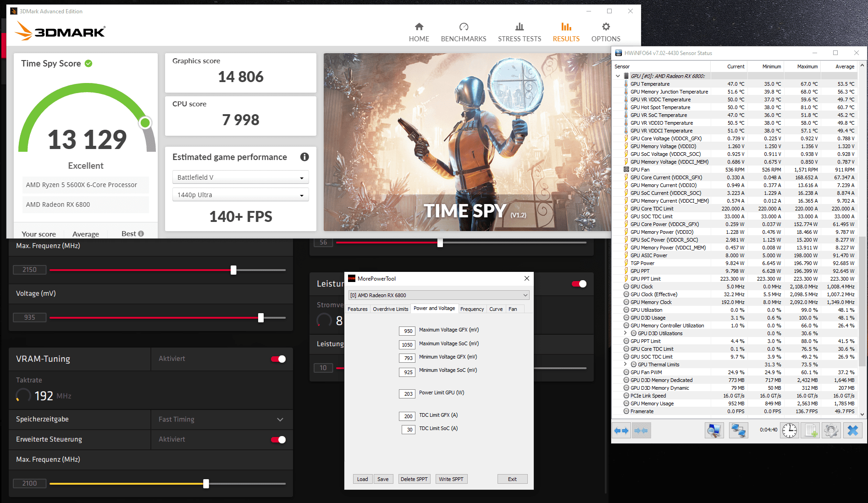The height and width of the screenshot is (503, 868).
Task: Expand GPU D3D Utilizations row
Action: [x=625, y=333]
